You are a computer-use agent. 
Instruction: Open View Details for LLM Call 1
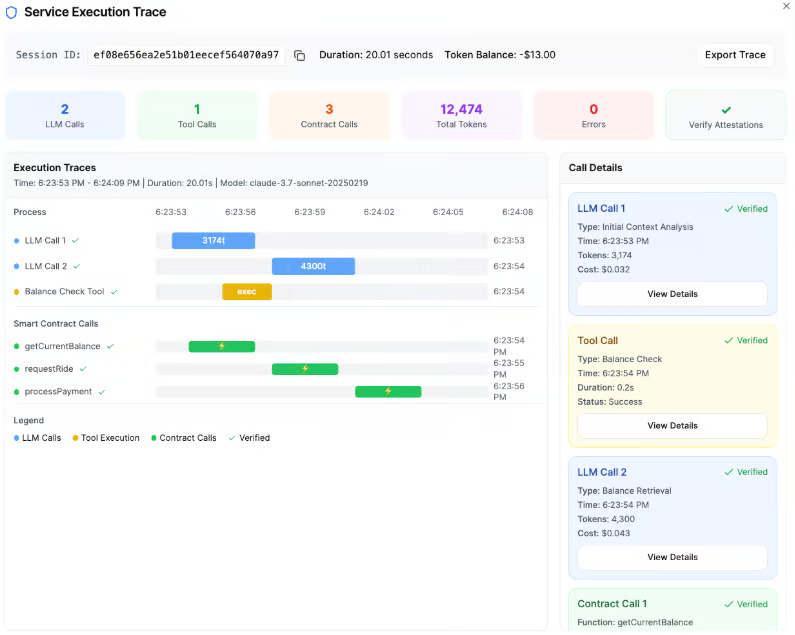672,294
